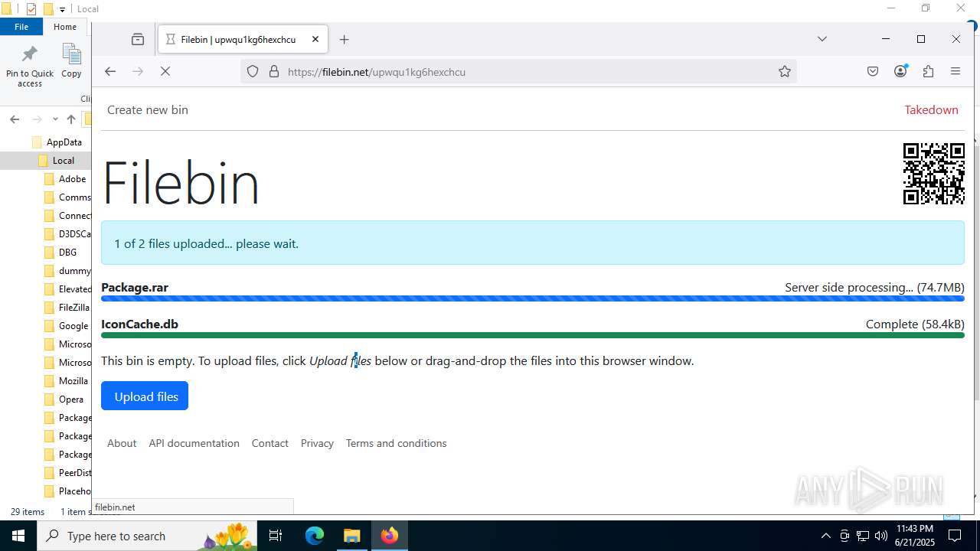Open Task View on taskbar
The height and width of the screenshot is (551, 980).
coord(276,536)
